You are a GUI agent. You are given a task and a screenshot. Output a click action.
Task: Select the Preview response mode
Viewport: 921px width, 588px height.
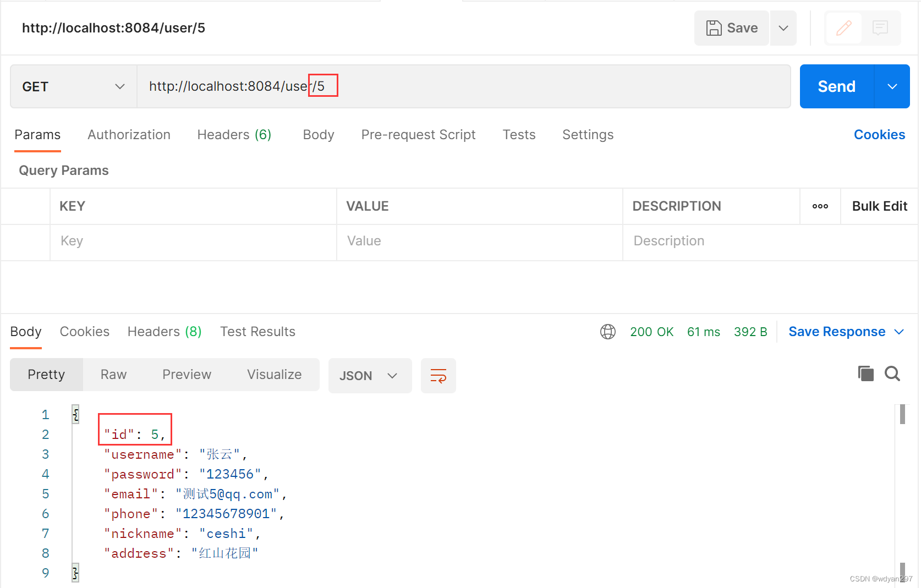[187, 374]
